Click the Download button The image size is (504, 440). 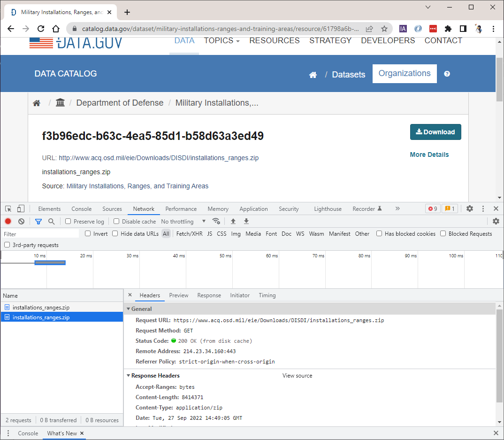pos(435,132)
